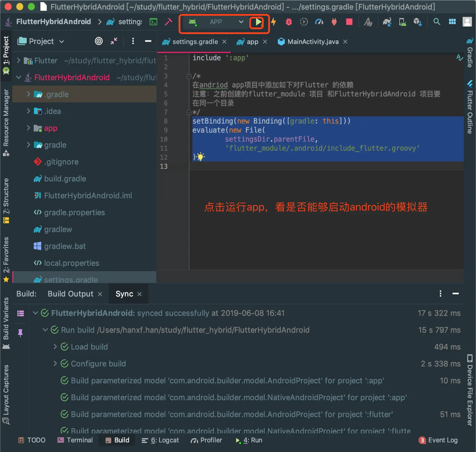Open the Logcat tool window

click(x=160, y=440)
